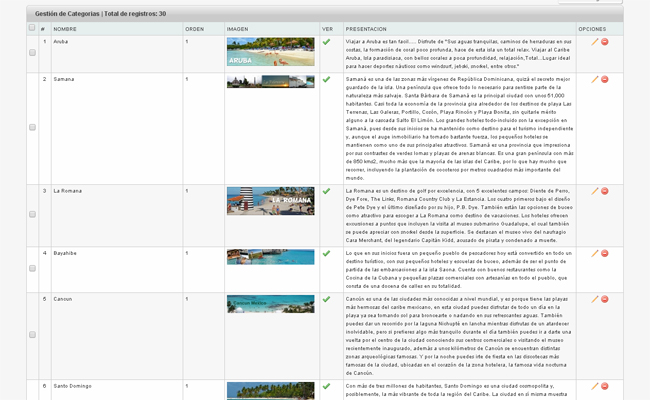Click the edit pencil icon for Aruba
The image size is (650, 400).
pos(595,43)
